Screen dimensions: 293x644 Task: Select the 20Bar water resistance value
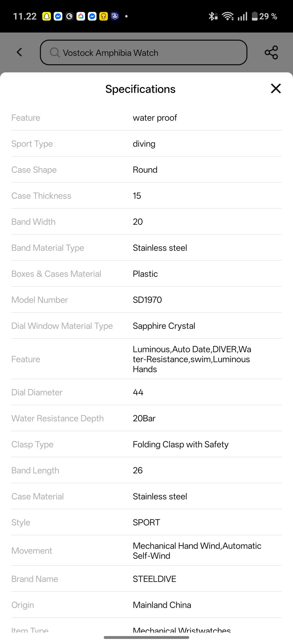pos(144,418)
